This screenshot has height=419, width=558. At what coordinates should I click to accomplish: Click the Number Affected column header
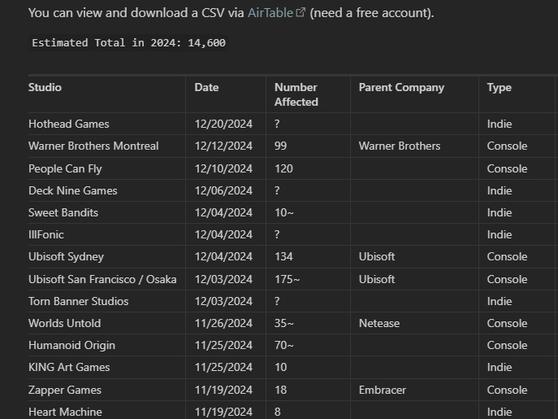point(296,94)
